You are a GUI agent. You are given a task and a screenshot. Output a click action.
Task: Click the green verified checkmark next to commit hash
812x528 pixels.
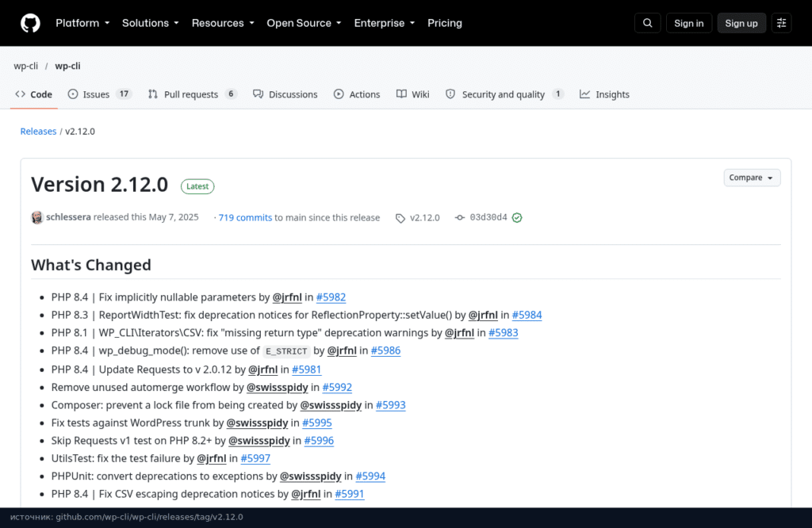(x=517, y=218)
